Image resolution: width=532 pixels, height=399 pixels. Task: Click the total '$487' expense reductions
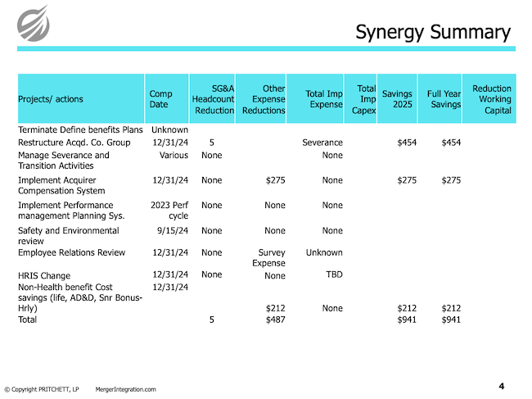(276, 320)
